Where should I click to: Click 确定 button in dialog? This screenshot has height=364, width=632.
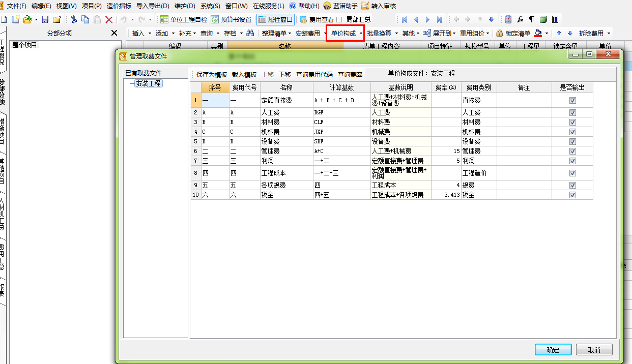click(x=553, y=350)
